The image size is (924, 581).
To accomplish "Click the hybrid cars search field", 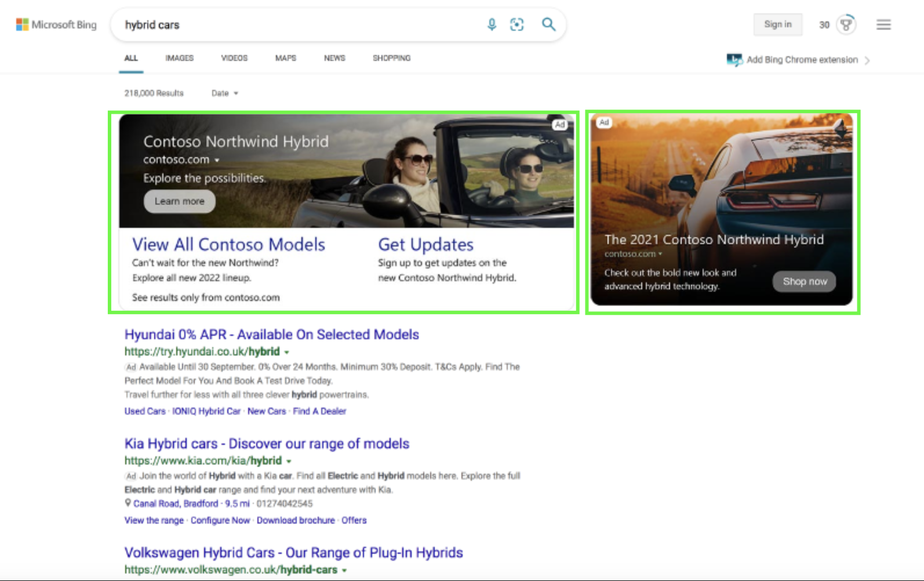I will pyautogui.click(x=301, y=25).
